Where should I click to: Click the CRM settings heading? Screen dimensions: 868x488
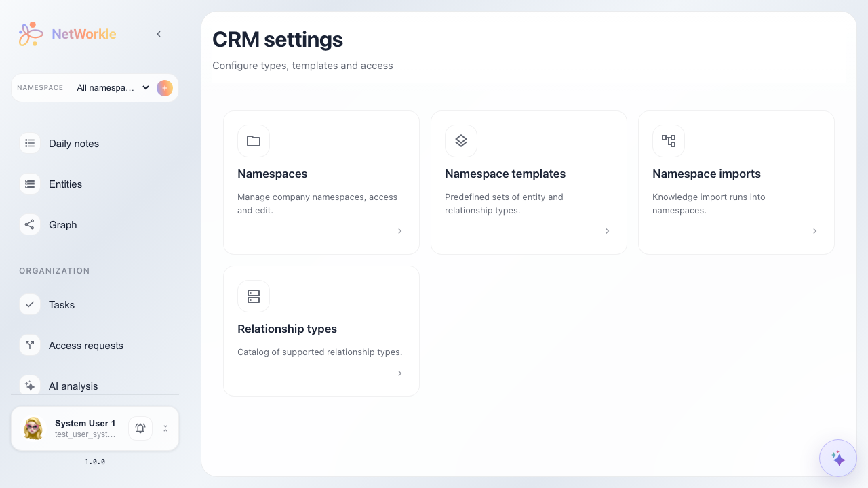pyautogui.click(x=278, y=39)
